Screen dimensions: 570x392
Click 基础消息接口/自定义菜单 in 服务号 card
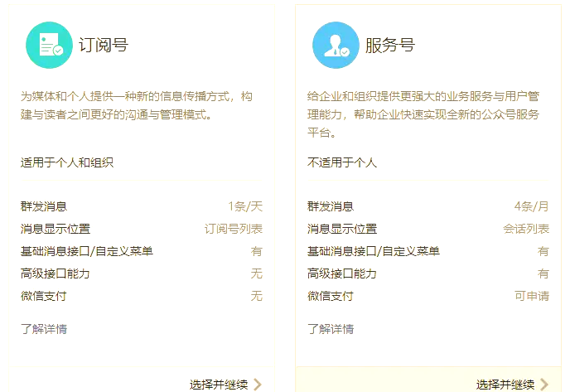(x=374, y=251)
